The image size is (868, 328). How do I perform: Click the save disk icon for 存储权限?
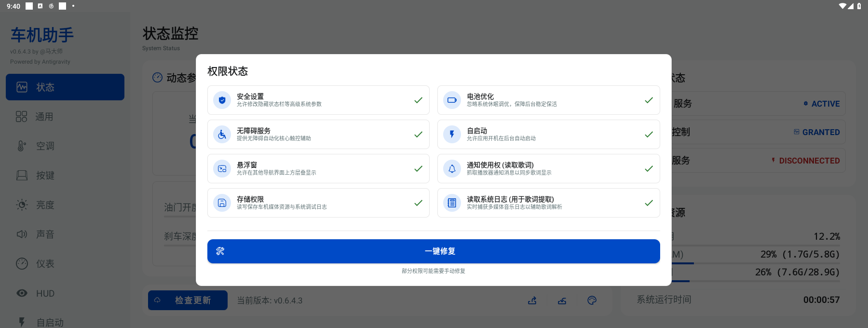click(x=222, y=203)
